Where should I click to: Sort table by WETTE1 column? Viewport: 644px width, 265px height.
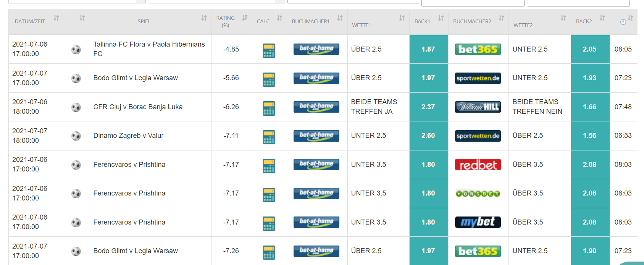[x=402, y=18]
